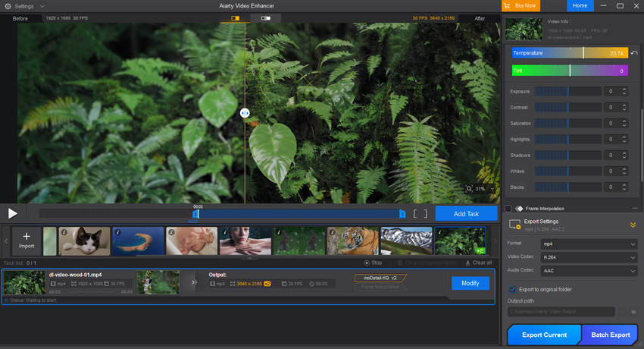Select the cat video thumbnail

click(84, 241)
